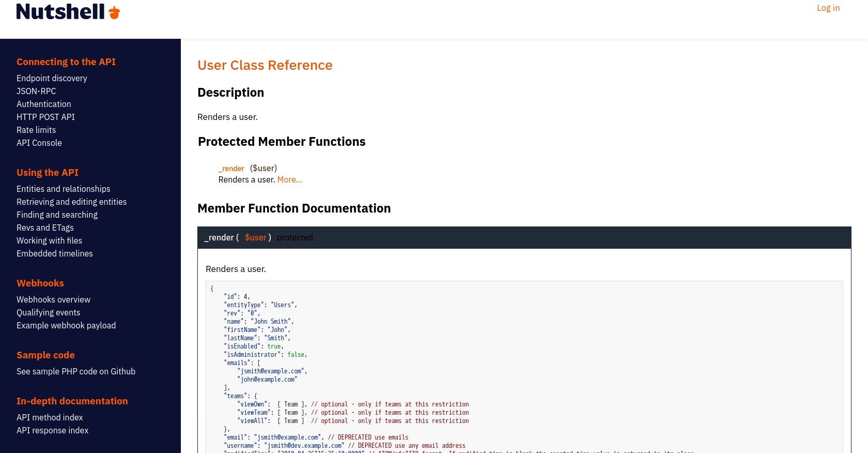The image size is (868, 453).
Task: Open Webhooks overview page
Action: [53, 299]
